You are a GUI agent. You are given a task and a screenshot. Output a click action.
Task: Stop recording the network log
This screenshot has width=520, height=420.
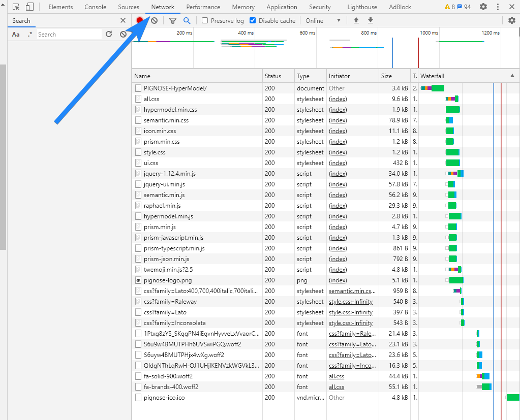point(140,20)
